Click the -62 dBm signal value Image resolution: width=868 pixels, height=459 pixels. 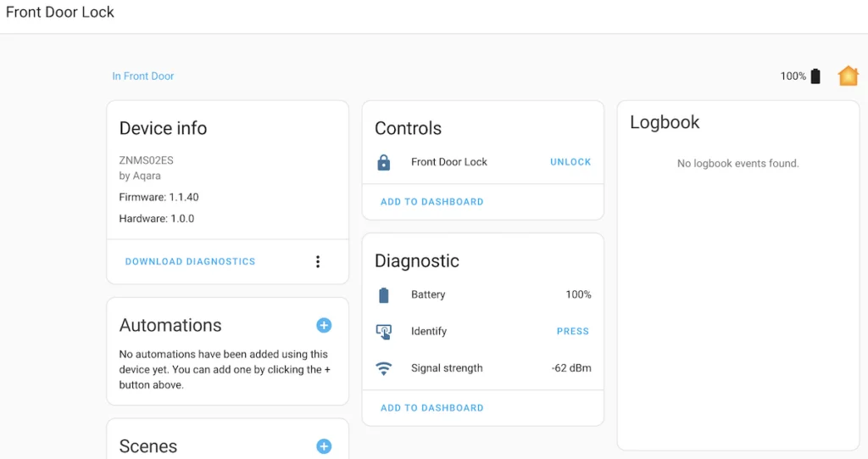[571, 368]
